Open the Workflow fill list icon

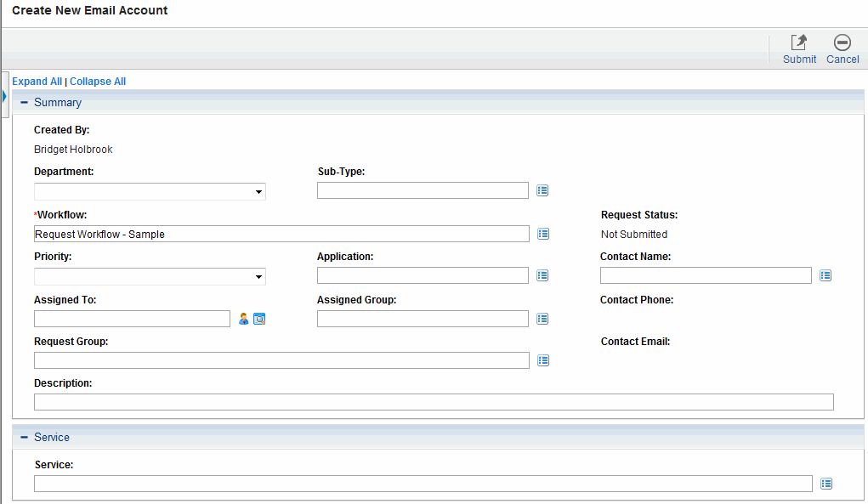coord(543,233)
